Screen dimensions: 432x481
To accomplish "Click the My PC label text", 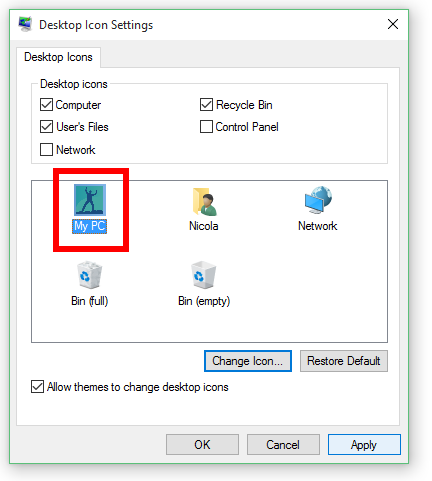I will (x=89, y=226).
